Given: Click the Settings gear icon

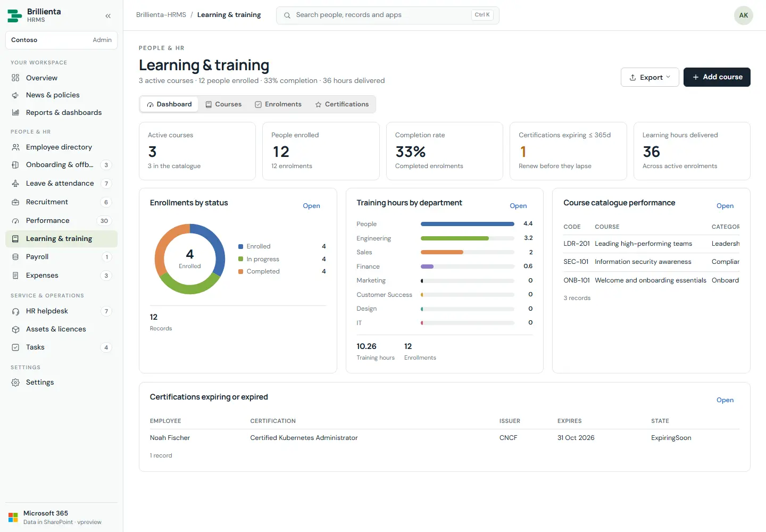Looking at the screenshot, I should tap(15, 383).
